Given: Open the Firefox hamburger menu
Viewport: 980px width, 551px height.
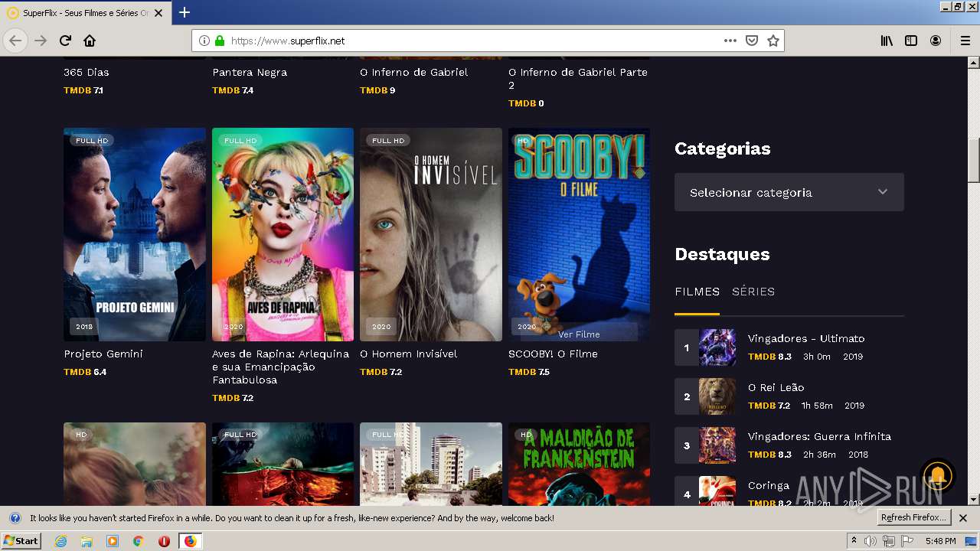Looking at the screenshot, I should click(x=965, y=41).
